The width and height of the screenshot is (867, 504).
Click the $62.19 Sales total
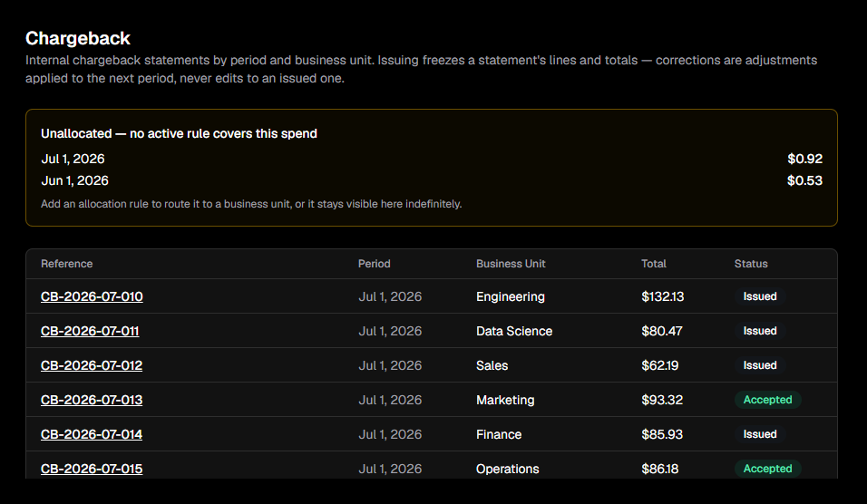coord(660,365)
